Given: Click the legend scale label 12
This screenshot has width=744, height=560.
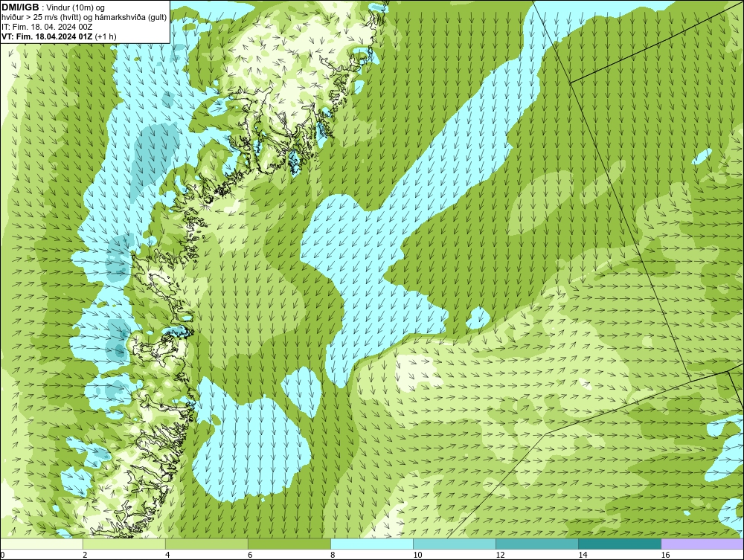Looking at the screenshot, I should point(500,555).
